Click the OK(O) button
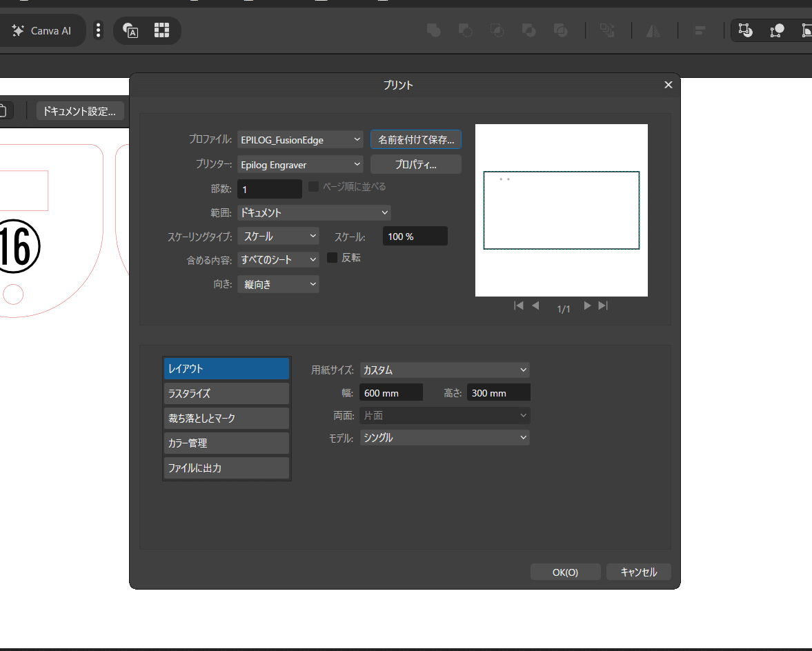Viewport: 812px width, 651px height. 565,572
